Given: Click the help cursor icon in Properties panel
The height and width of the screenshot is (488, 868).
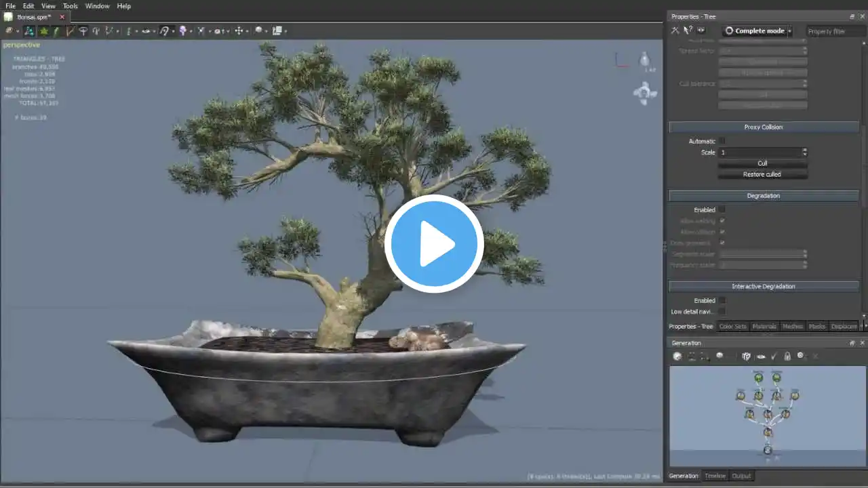Looking at the screenshot, I should click(x=688, y=30).
